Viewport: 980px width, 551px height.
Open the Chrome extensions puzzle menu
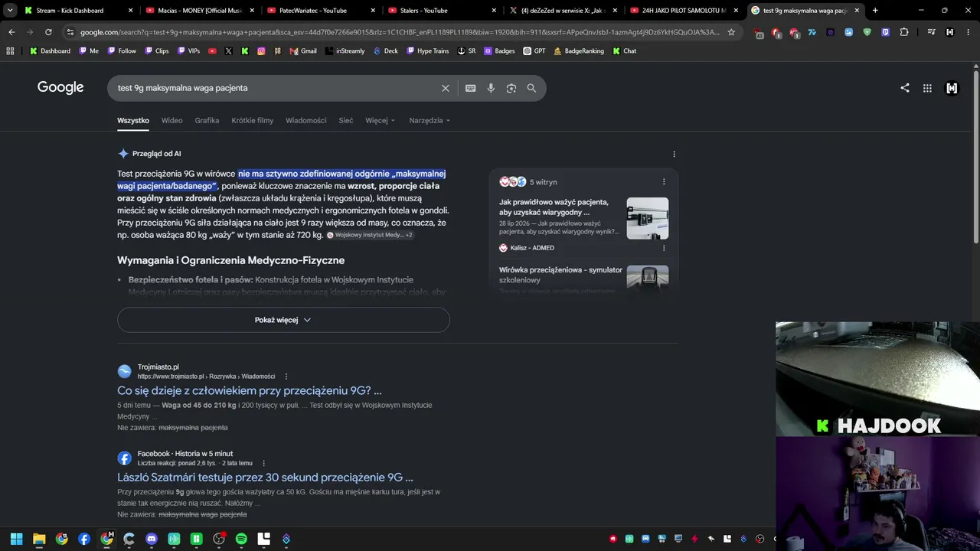[x=904, y=32]
